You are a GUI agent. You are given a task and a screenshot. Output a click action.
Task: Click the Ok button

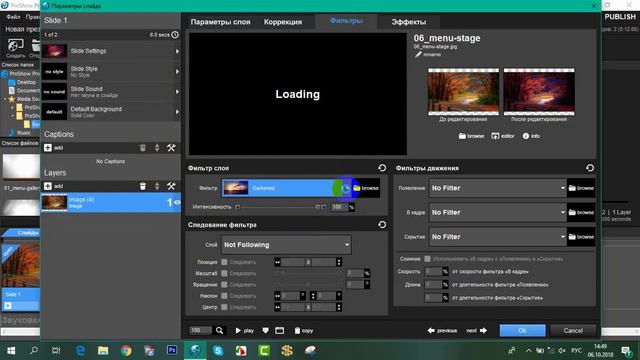pos(522,331)
